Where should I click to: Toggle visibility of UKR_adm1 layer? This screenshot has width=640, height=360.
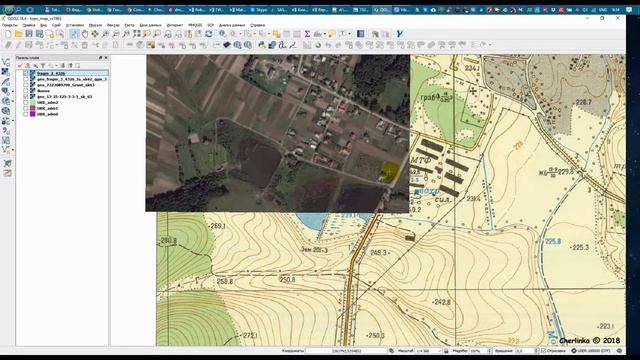point(26,108)
